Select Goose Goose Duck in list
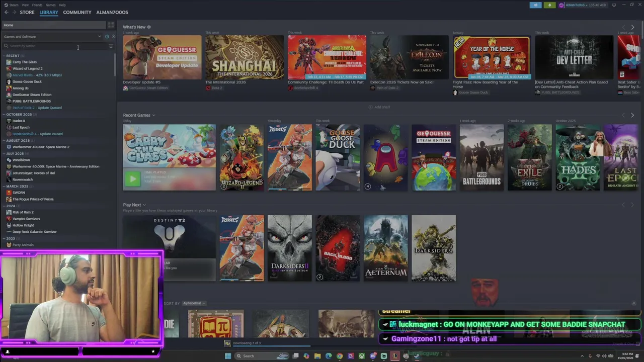The height and width of the screenshot is (362, 644). [x=27, y=82]
